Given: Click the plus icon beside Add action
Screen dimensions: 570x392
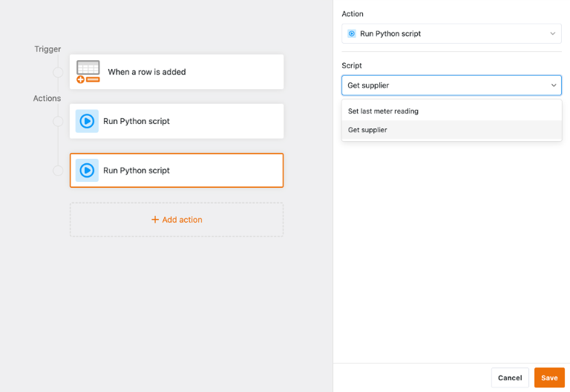Looking at the screenshot, I should click(x=155, y=220).
